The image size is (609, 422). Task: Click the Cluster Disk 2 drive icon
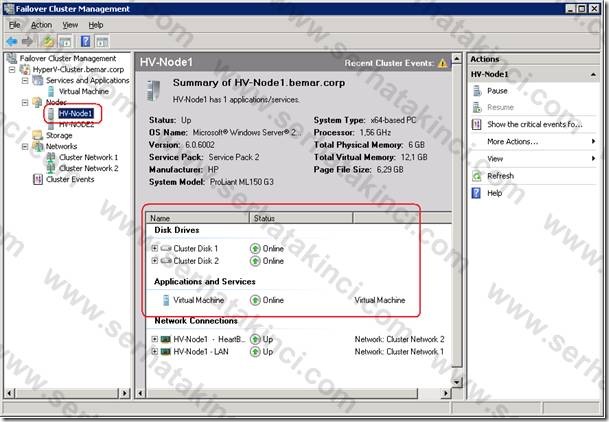click(x=166, y=261)
